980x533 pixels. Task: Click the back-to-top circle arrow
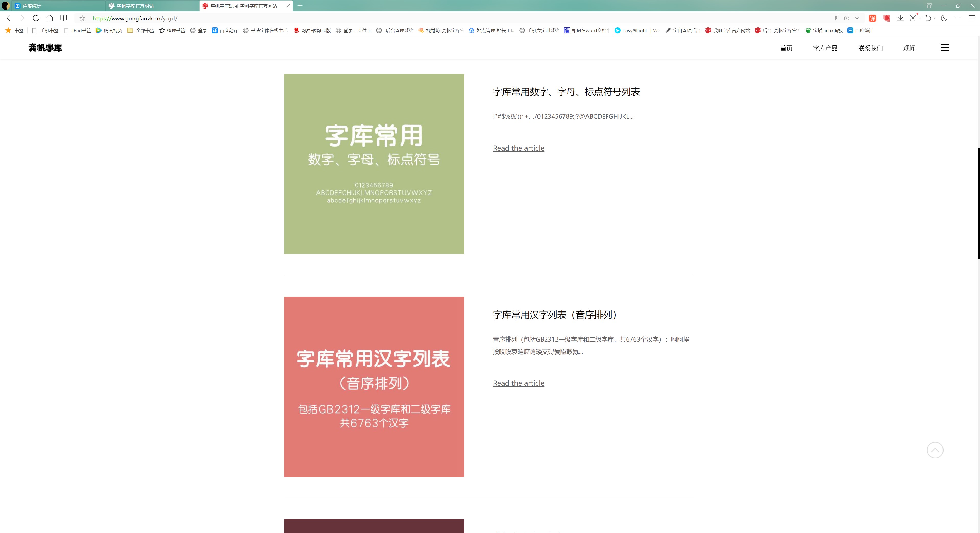point(935,450)
